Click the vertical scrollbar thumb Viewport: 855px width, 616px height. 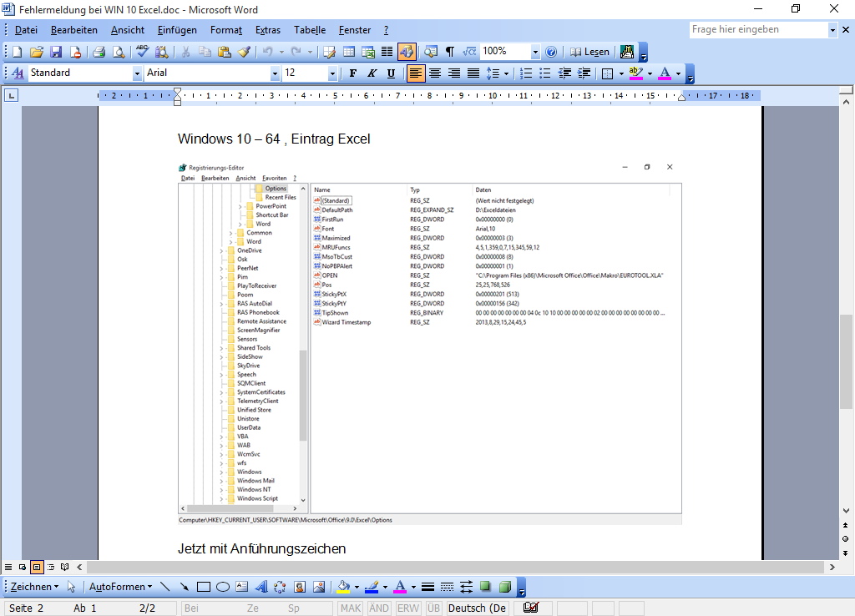coord(846,361)
